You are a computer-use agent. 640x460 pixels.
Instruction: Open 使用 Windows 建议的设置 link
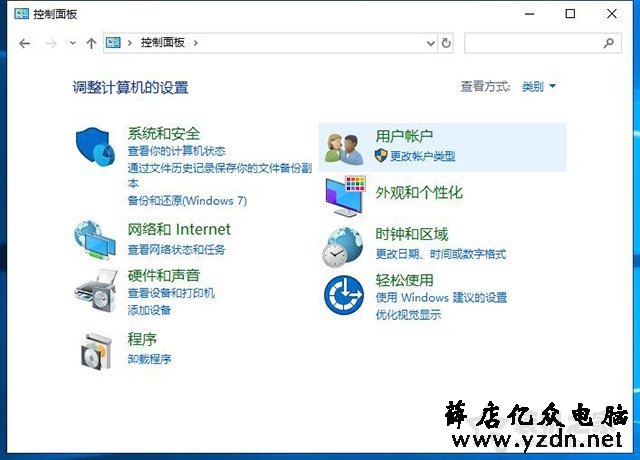coord(441,297)
